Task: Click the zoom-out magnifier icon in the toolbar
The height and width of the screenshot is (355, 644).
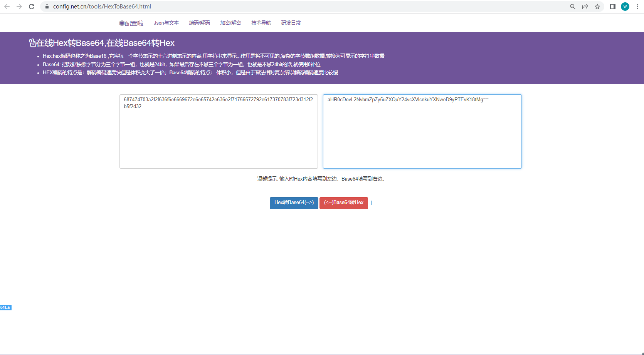Action: tap(573, 6)
